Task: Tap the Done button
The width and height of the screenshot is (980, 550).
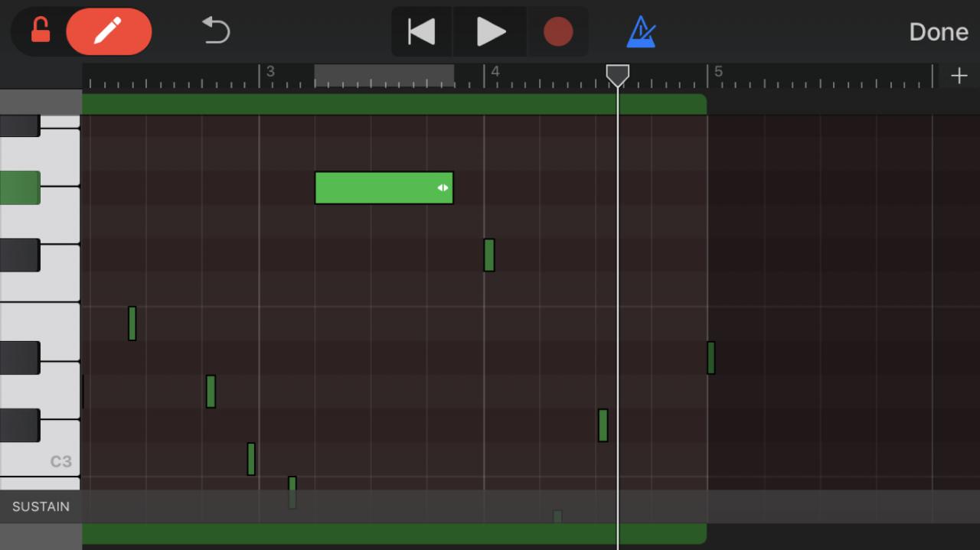Action: [x=939, y=32]
